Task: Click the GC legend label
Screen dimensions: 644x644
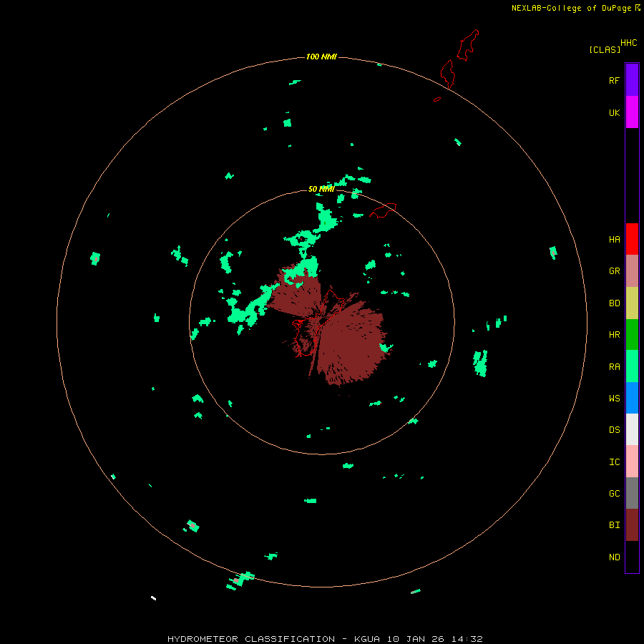Action: [x=614, y=494]
